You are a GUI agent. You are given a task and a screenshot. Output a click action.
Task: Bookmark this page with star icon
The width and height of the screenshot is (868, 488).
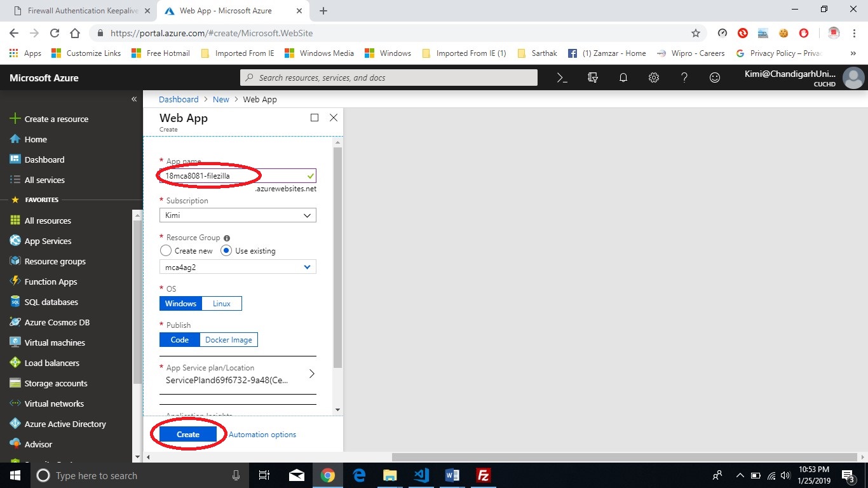696,33
